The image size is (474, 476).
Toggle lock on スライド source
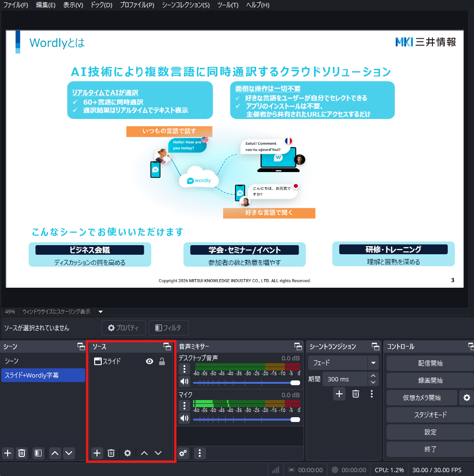162,362
